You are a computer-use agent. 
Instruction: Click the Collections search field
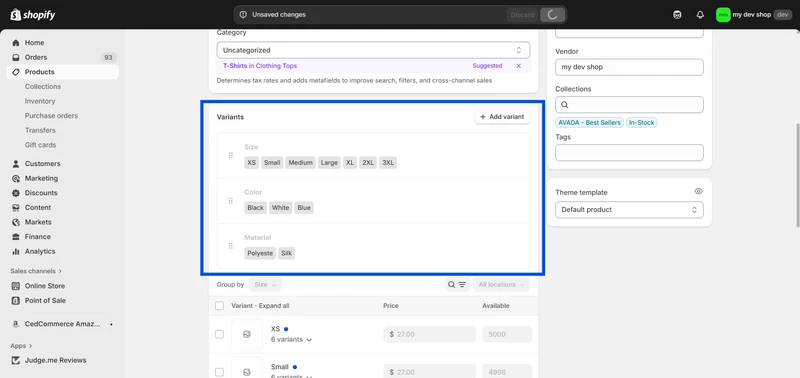click(x=629, y=105)
